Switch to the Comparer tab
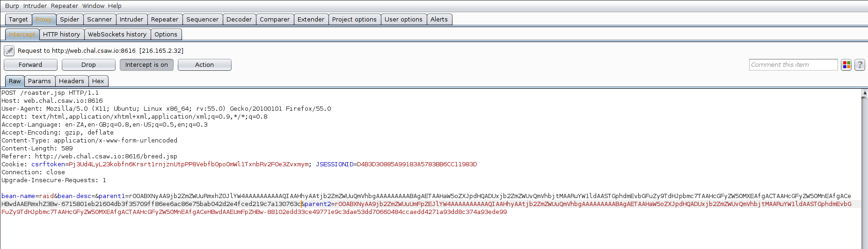Image resolution: width=868 pixels, height=249 pixels. pos(275,19)
